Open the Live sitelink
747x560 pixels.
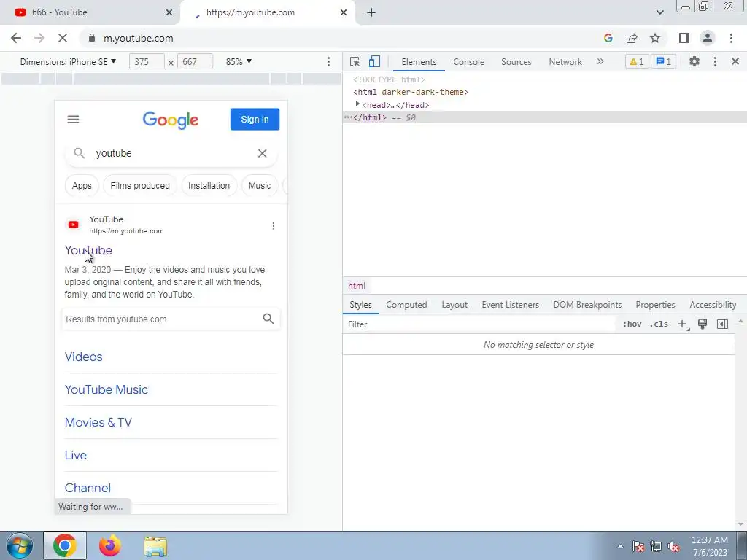(76, 455)
